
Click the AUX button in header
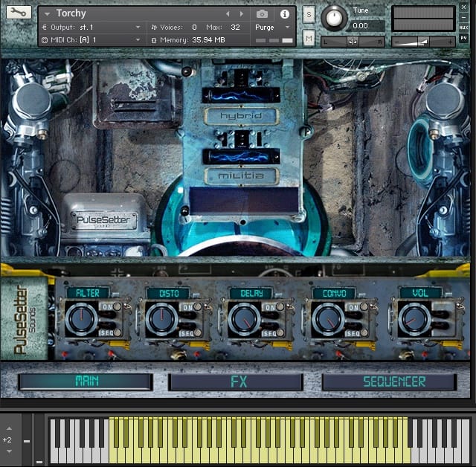point(464,28)
